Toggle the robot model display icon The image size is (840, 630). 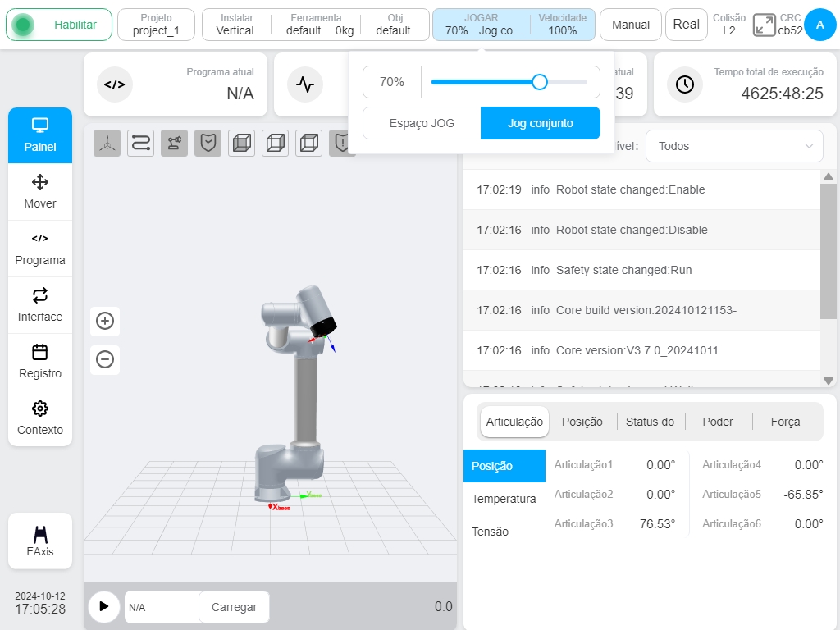coord(175,143)
